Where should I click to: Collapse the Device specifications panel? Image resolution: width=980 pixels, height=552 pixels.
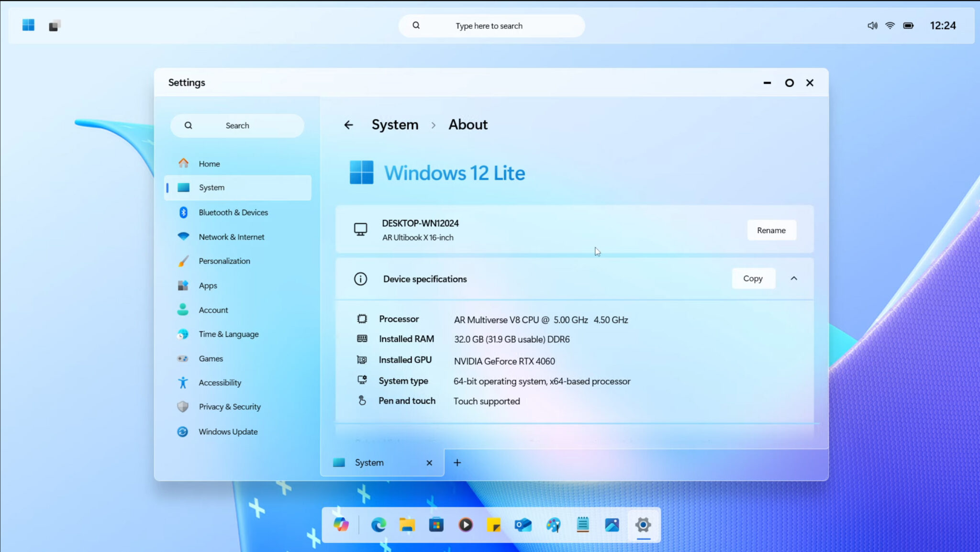(793, 278)
